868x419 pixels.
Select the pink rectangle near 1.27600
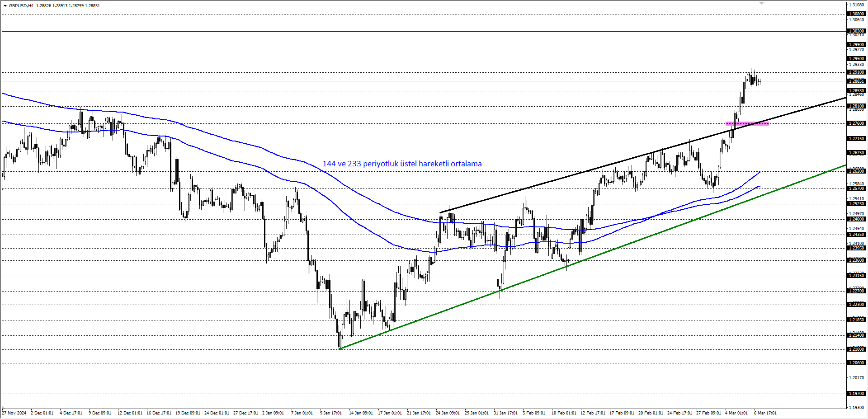coord(747,123)
